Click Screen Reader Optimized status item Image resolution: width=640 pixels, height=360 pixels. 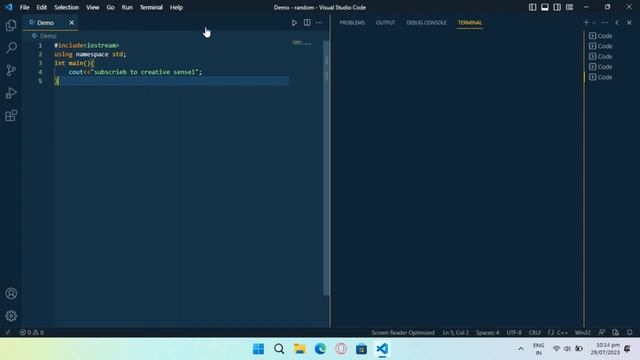(x=403, y=332)
